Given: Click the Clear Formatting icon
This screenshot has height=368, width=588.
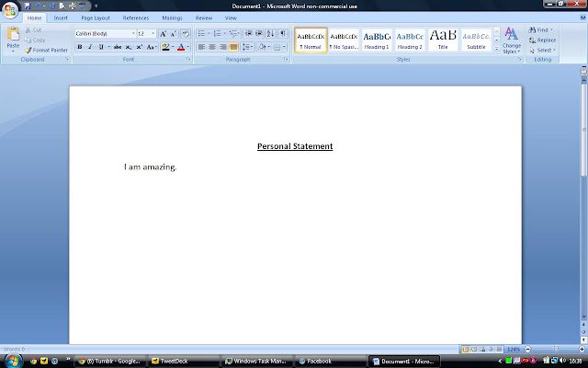Looking at the screenshot, I should point(186,34).
